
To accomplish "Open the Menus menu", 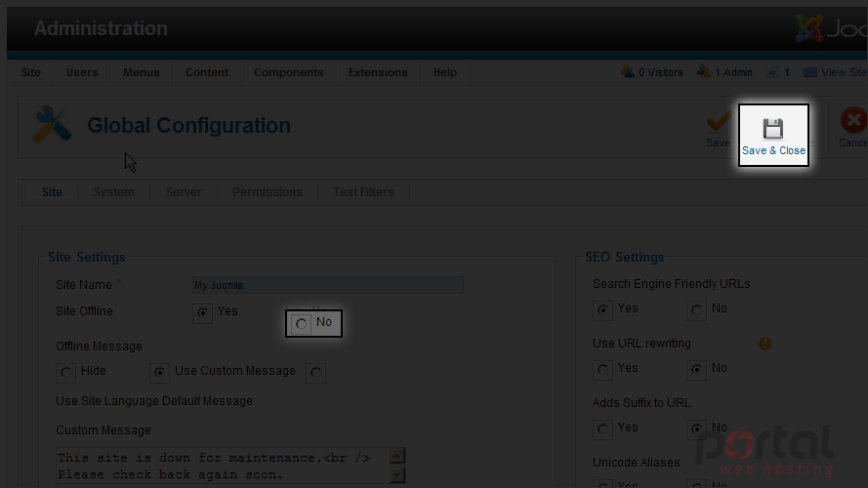I will point(142,72).
